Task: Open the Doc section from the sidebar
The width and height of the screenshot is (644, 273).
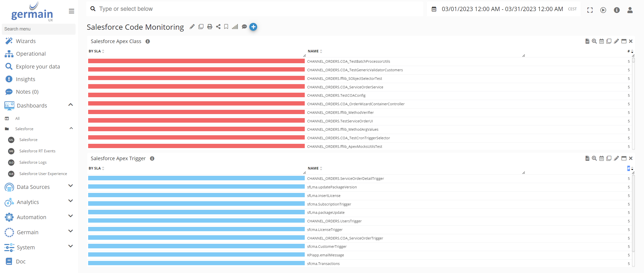Action: pos(21,261)
